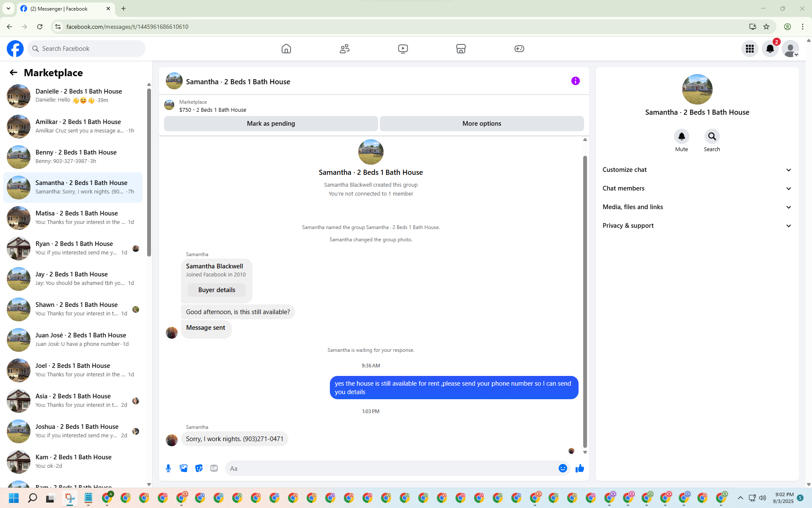
Task: Open Windows taskbar search
Action: tap(33, 498)
